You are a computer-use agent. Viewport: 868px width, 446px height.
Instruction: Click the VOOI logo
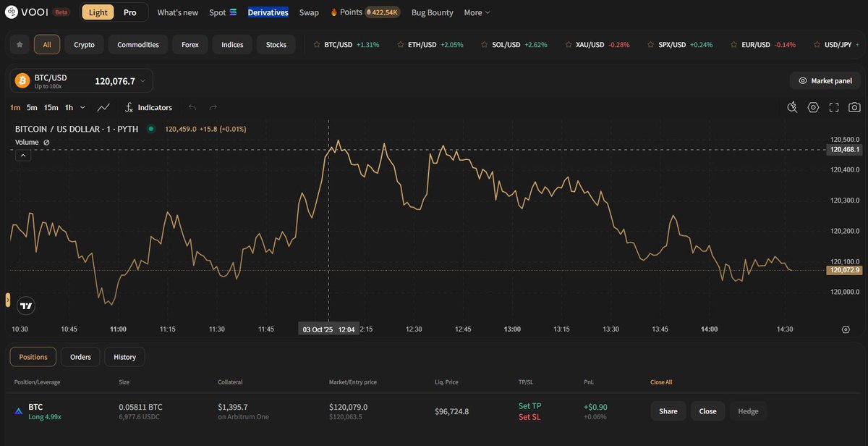pyautogui.click(x=27, y=12)
